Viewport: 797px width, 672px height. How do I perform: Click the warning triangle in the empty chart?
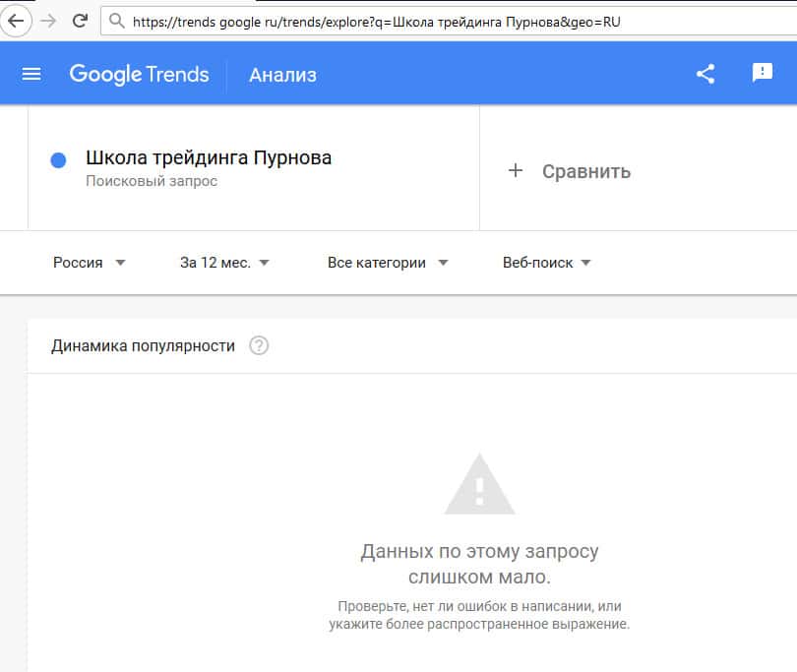click(479, 484)
